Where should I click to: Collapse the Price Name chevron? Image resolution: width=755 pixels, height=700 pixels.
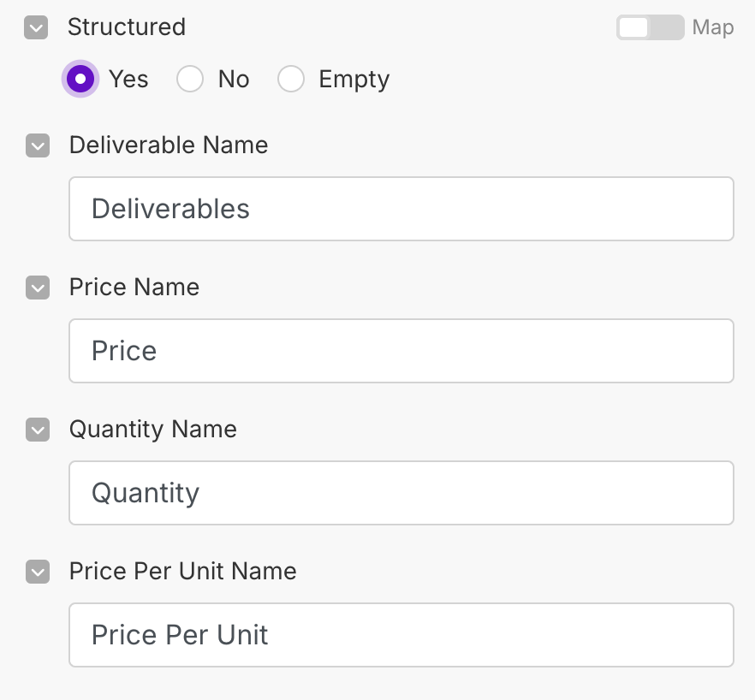[38, 288]
